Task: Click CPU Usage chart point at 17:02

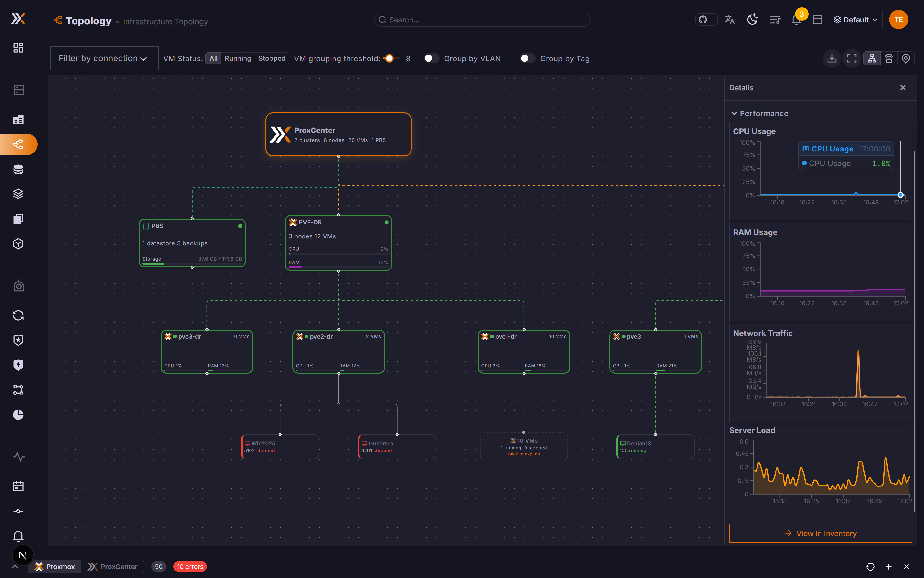Action: 900,195
